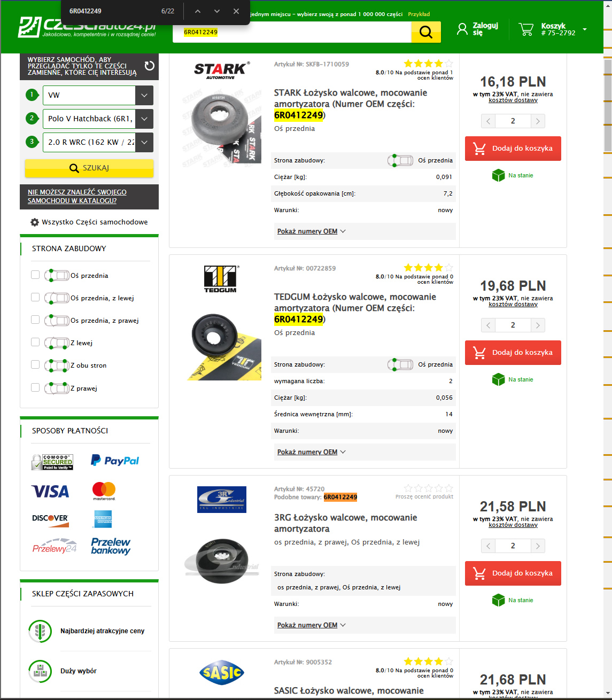612x700 pixels.
Task: Expand 'Pokaż numery OEM' for STARK product
Action: (312, 231)
